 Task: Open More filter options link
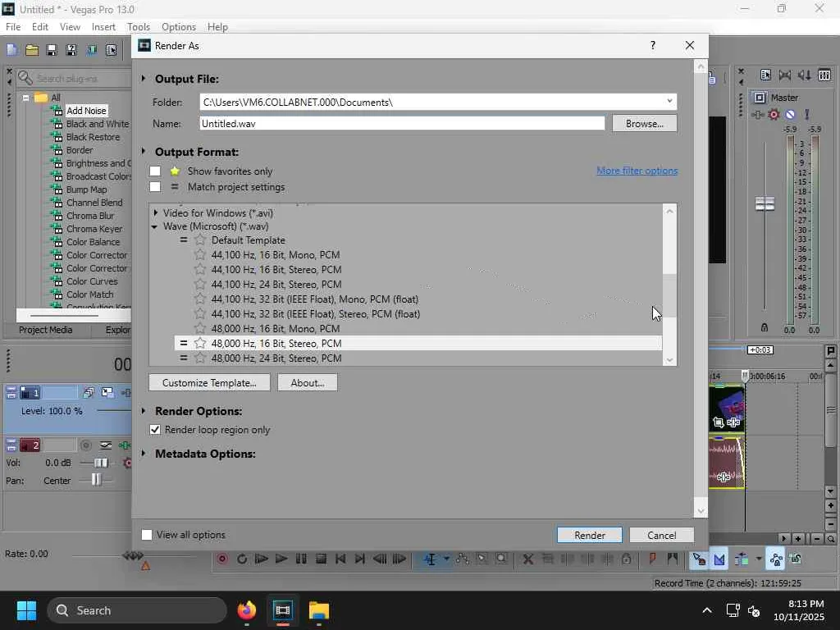click(637, 171)
